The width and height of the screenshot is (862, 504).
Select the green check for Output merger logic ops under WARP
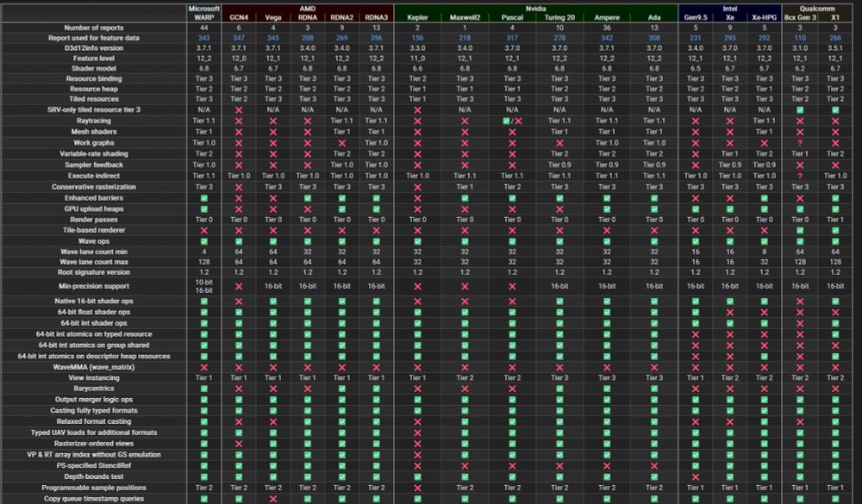coord(204,400)
